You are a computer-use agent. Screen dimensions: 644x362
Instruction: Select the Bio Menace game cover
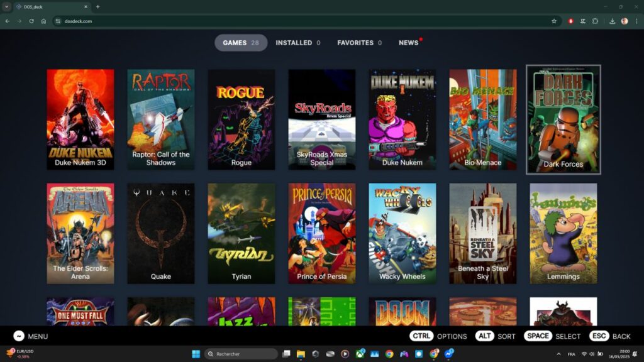tap(483, 119)
